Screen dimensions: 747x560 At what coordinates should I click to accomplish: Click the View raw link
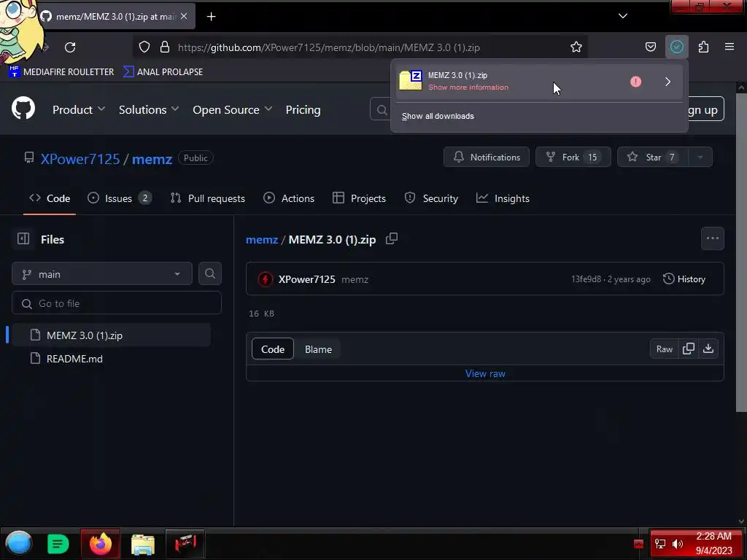[485, 374]
